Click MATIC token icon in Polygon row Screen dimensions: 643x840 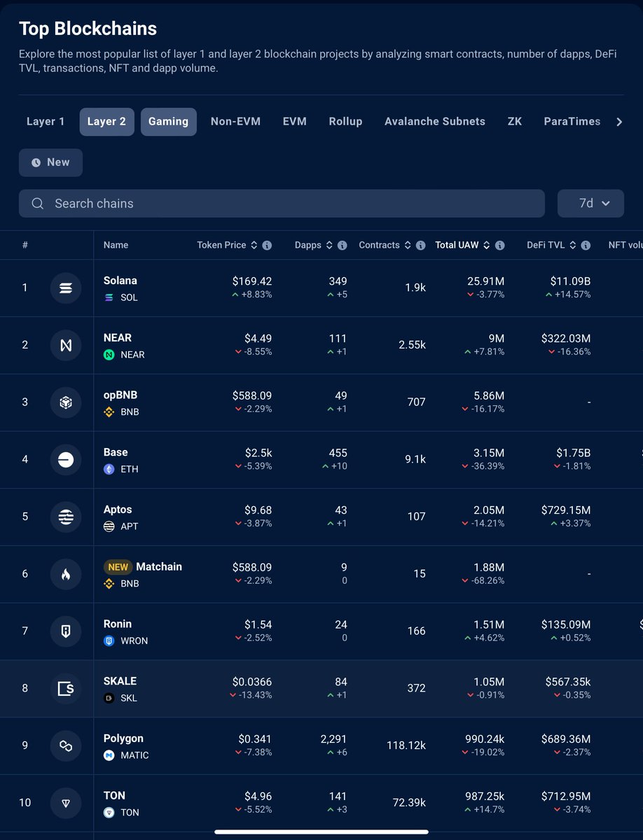click(x=109, y=756)
